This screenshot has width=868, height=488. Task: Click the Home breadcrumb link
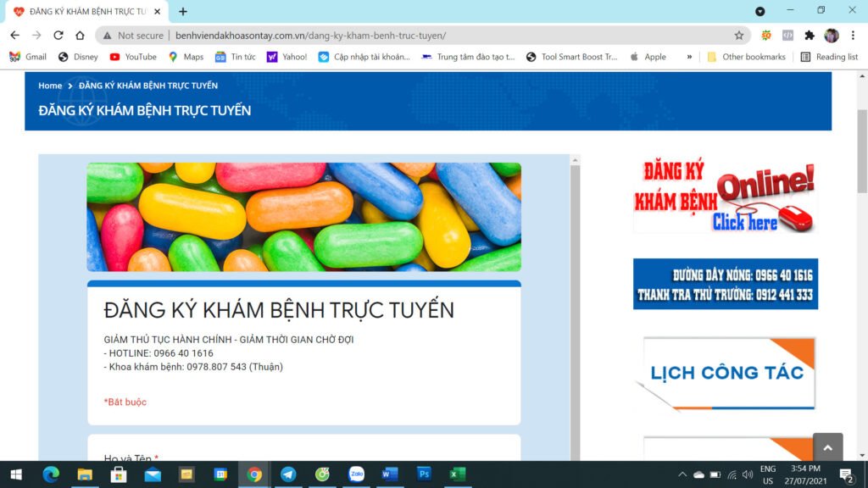tap(50, 86)
